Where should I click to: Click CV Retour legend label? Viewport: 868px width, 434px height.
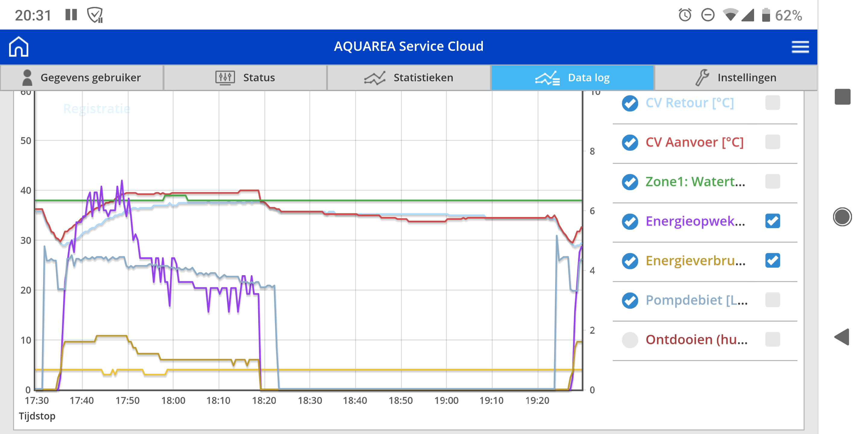click(689, 103)
